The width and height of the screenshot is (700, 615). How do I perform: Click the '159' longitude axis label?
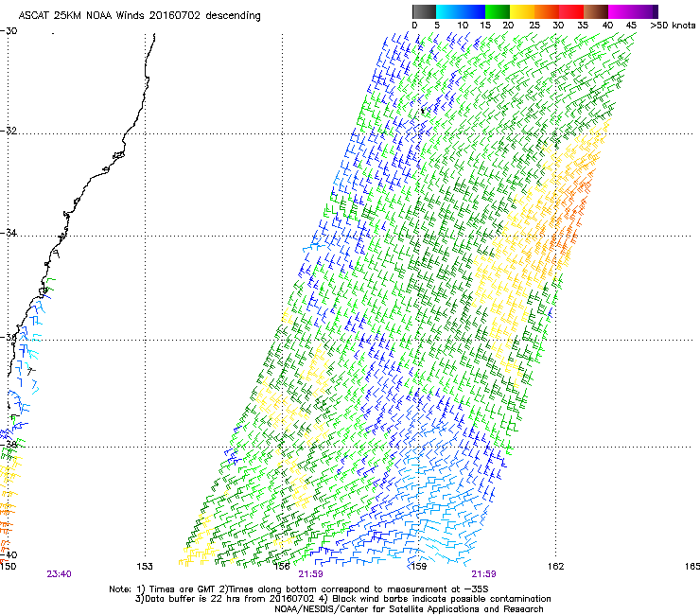418,567
